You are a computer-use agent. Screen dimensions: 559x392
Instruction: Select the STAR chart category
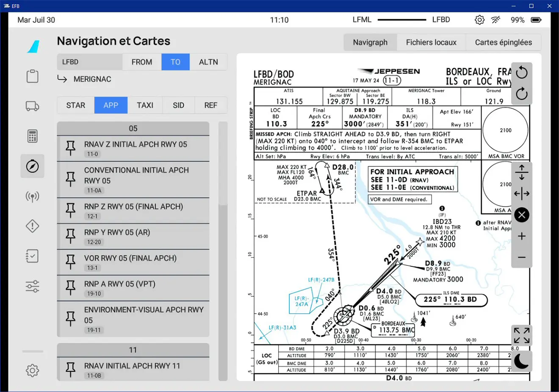[x=76, y=105]
